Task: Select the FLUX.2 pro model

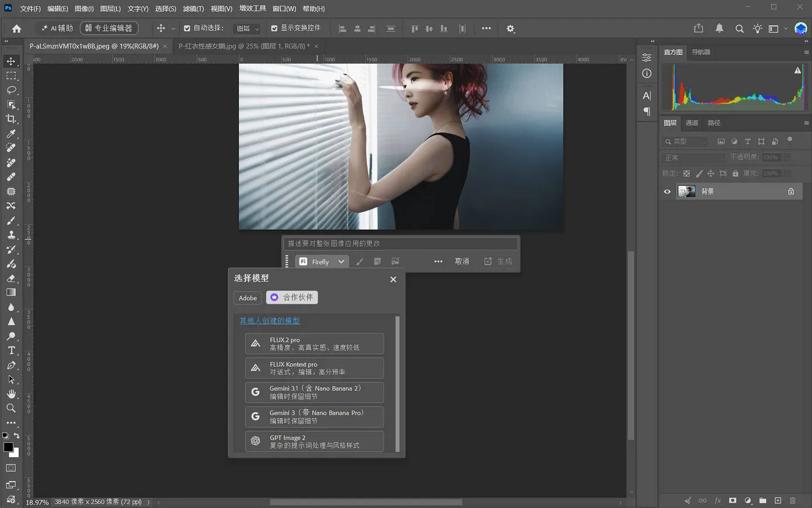Action: [x=314, y=343]
